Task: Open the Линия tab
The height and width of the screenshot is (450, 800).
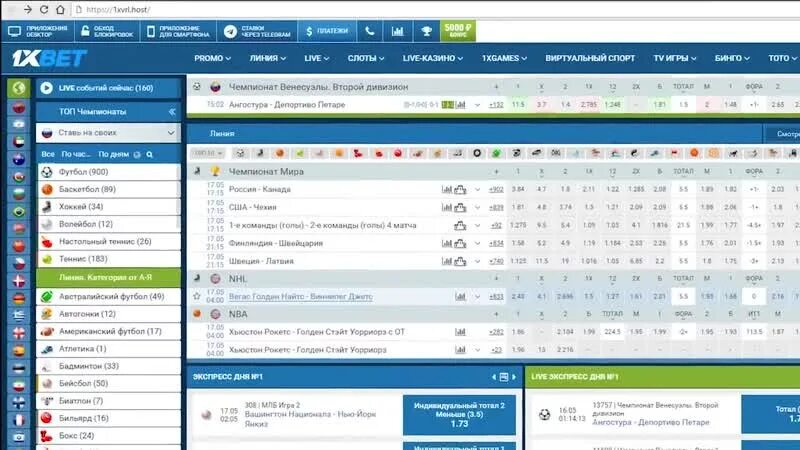Action: click(222, 133)
